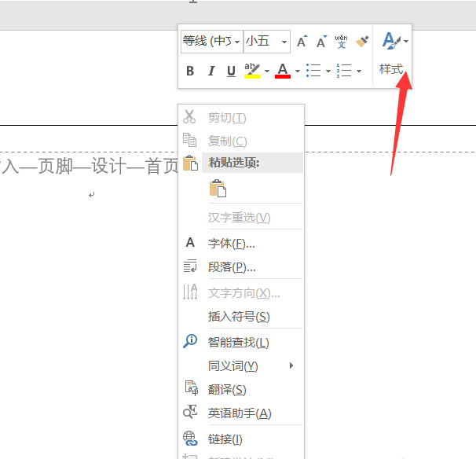Expand the 同义词(Y) synonyms submenu
476x459 pixels.
(241, 365)
